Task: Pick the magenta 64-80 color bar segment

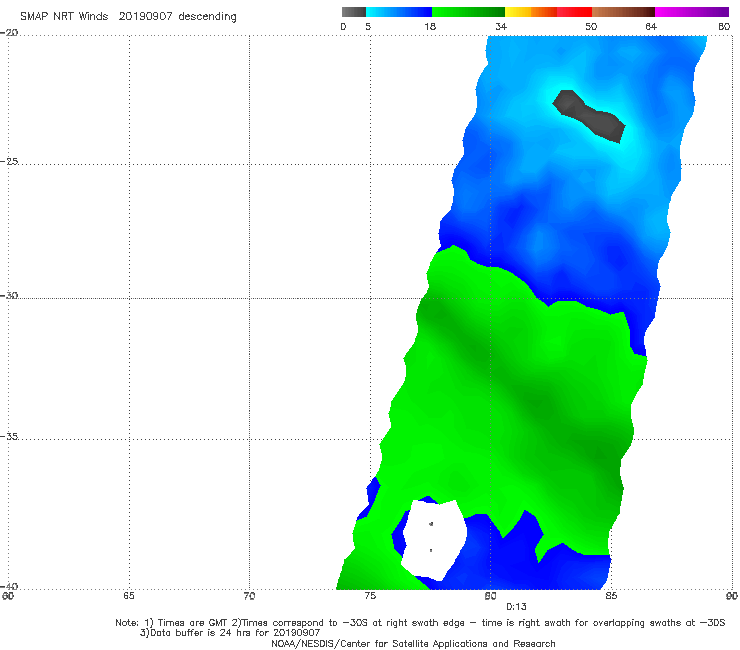Action: tap(692, 12)
